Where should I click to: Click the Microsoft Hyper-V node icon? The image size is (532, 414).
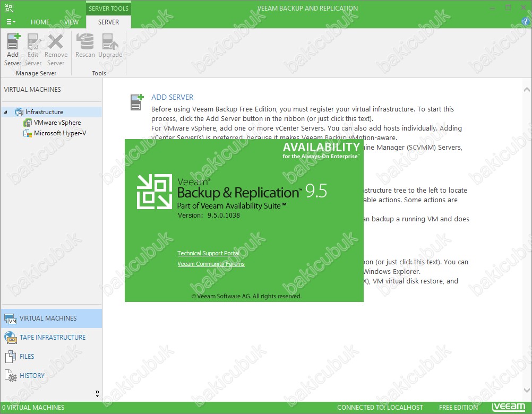[28, 133]
